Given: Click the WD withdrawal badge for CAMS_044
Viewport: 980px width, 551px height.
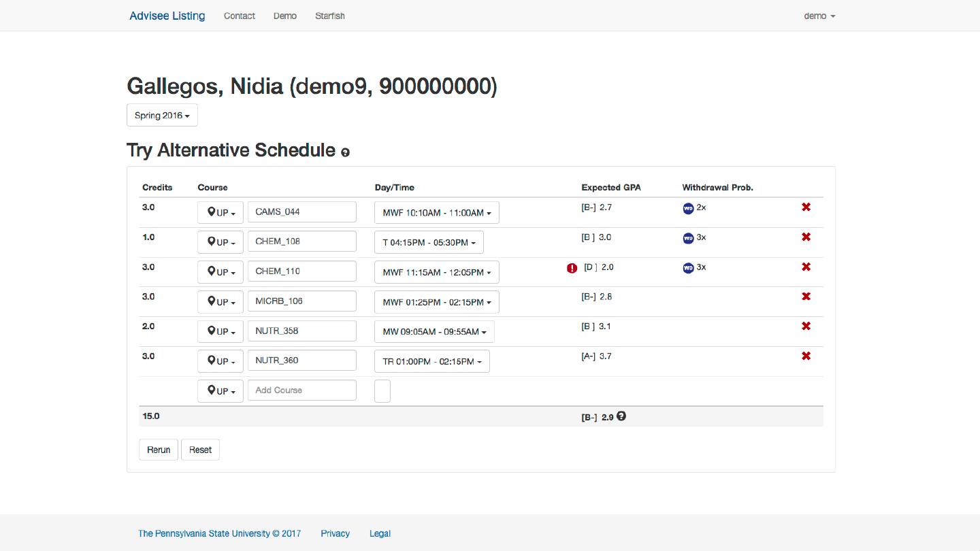Looking at the screenshot, I should point(688,208).
